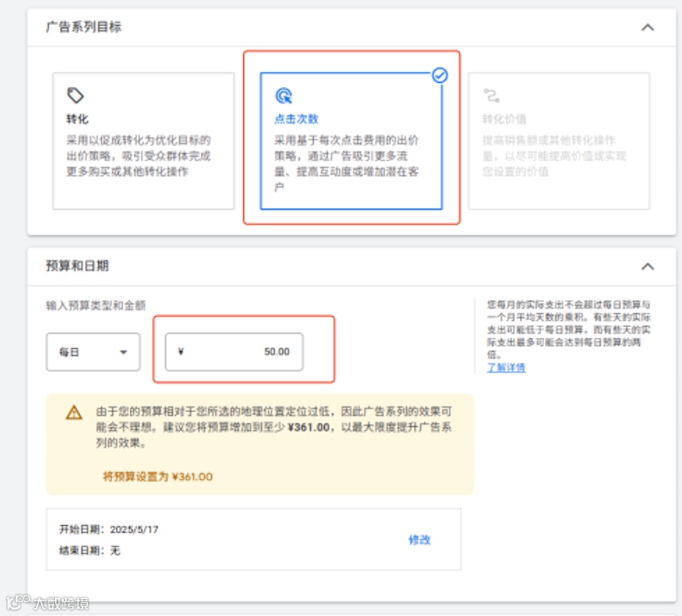This screenshot has height=616, width=682.
Task: Click the 输入预算类型和金额 label
Action: tap(95, 305)
